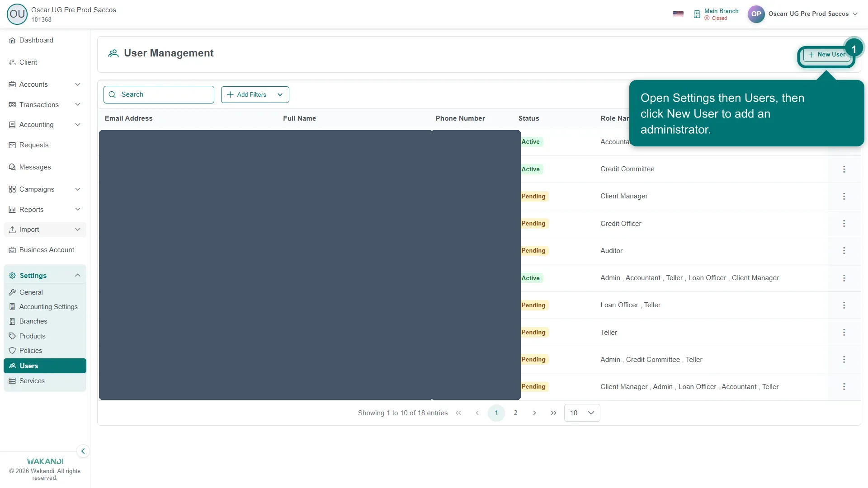The width and height of the screenshot is (868, 488).
Task: Click the Import upload icon
Action: click(12, 230)
